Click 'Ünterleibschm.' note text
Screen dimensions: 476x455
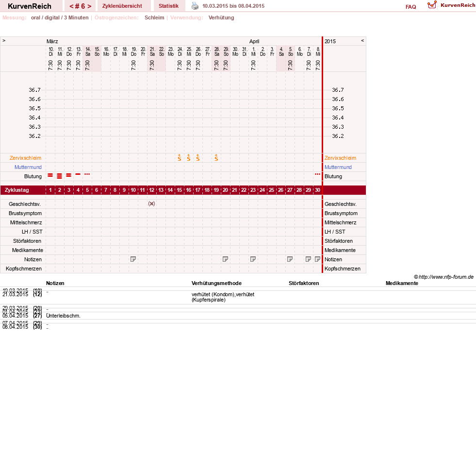click(63, 316)
